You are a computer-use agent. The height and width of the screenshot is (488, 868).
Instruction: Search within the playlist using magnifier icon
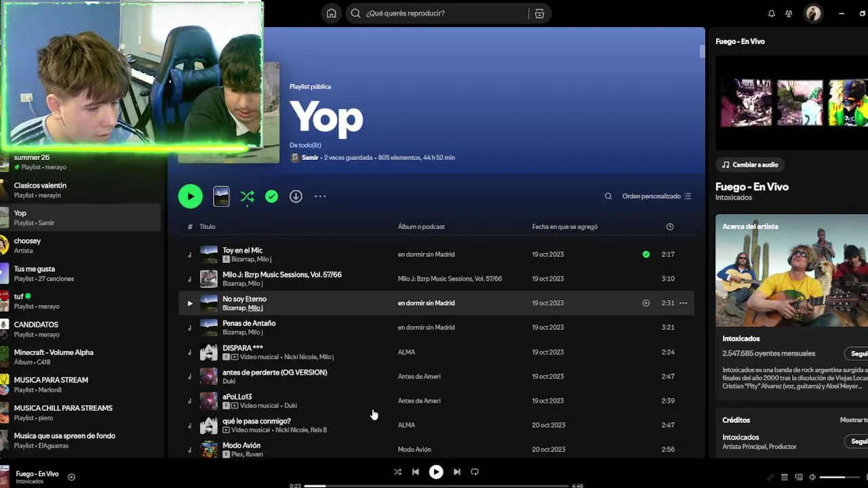(608, 197)
